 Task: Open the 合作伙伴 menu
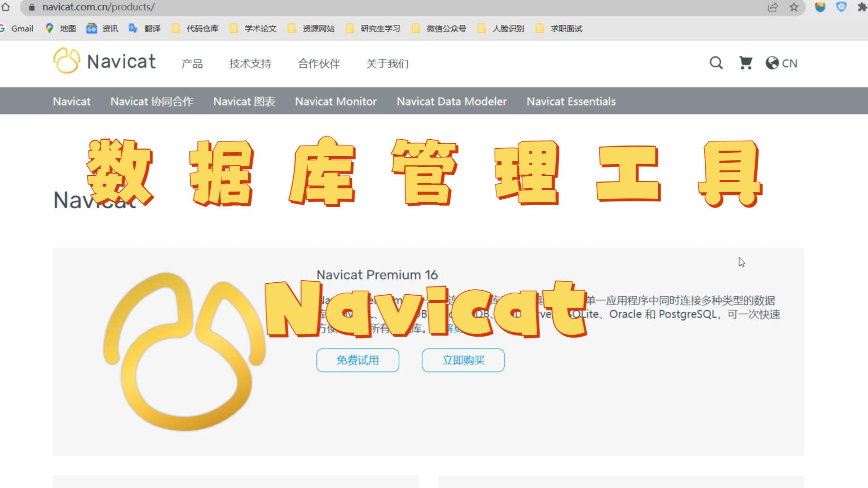[x=319, y=64]
